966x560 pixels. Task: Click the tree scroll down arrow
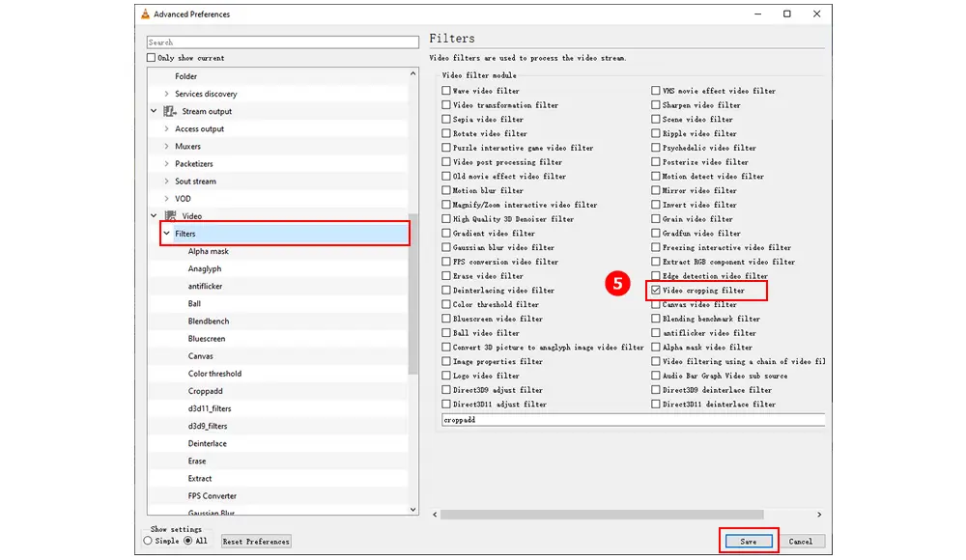[x=412, y=510]
